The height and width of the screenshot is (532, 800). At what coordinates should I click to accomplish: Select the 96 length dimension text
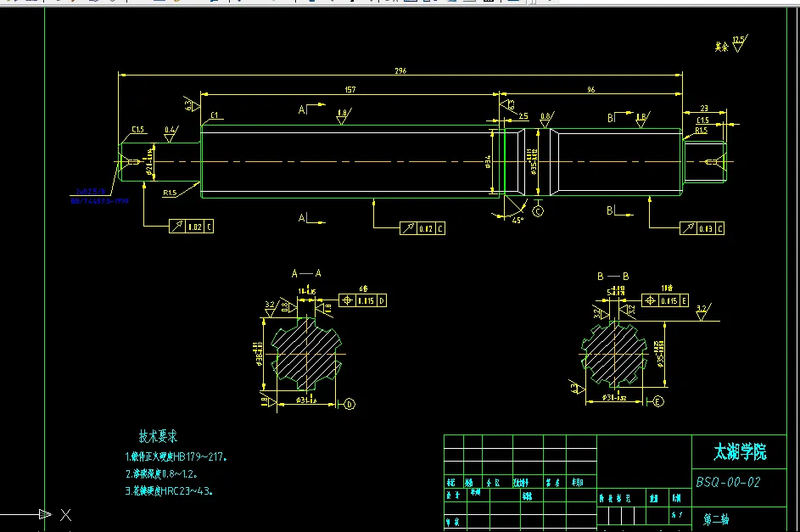590,90
